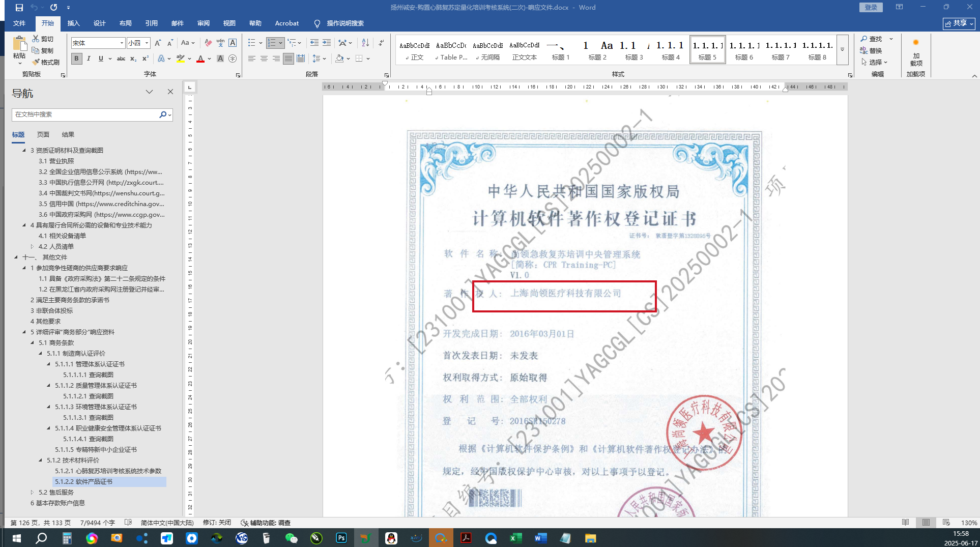Open the File (文件) menu tab

pos(19,23)
